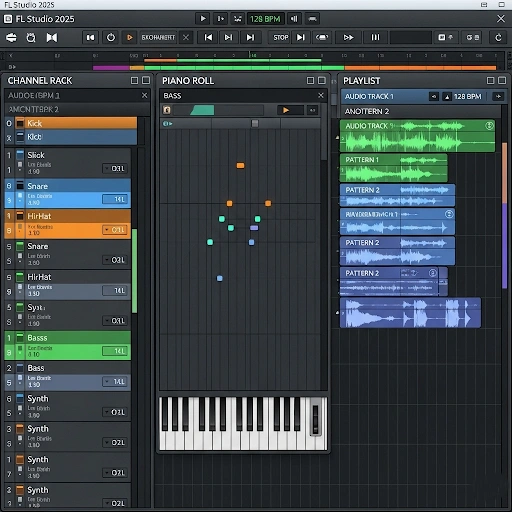512x512 pixels.
Task: Click the green 128 BPM tempo display
Action: [265, 19]
